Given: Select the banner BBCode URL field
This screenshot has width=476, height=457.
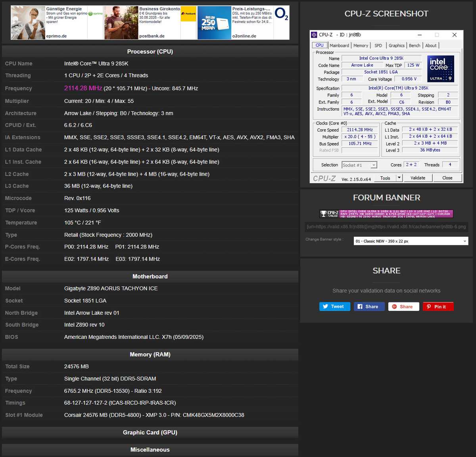Looking at the screenshot, I should (x=386, y=227).
